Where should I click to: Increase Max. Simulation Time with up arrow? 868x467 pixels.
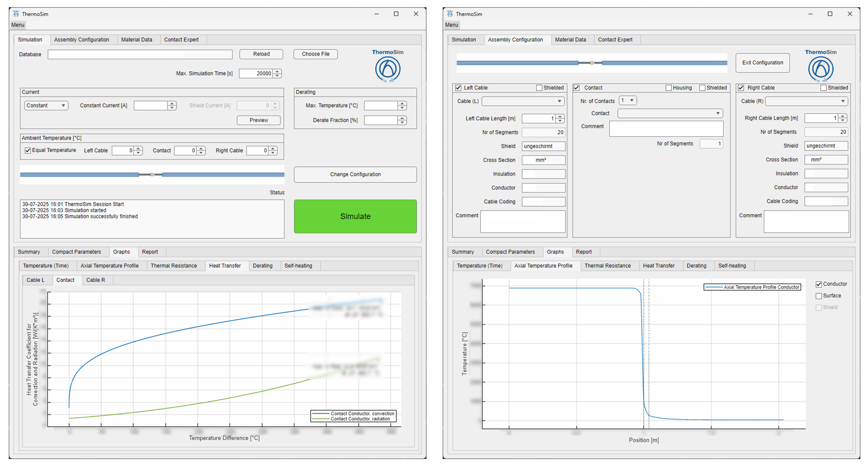(x=277, y=71)
